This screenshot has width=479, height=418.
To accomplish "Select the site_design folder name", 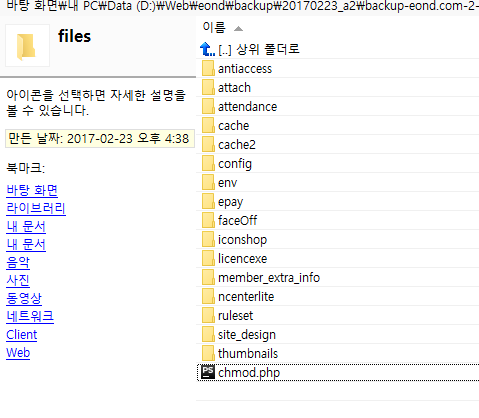I will click(x=247, y=335).
